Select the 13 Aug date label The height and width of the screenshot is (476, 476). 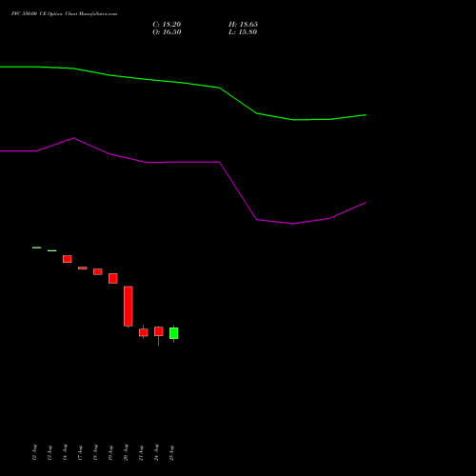point(50,452)
